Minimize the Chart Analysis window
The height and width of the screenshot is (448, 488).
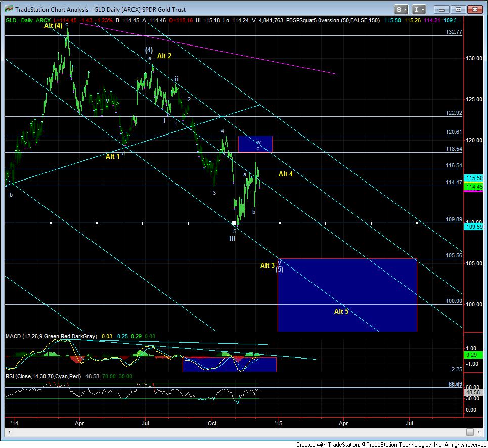[x=441, y=10]
